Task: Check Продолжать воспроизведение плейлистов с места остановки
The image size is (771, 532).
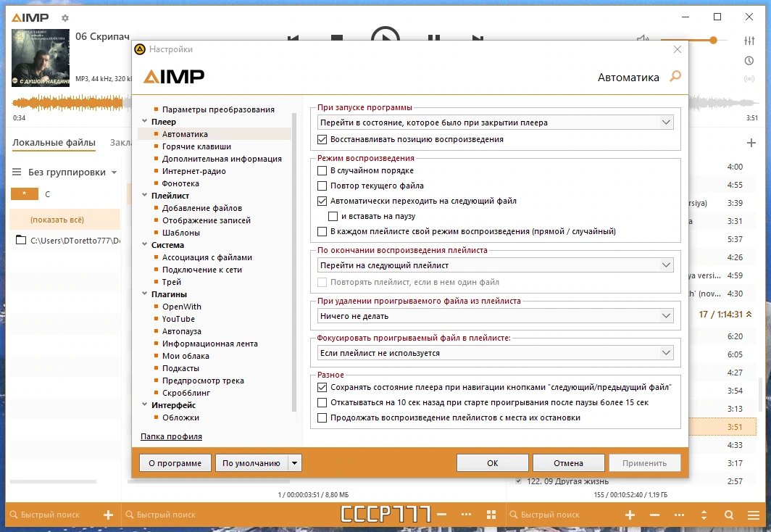Action: click(x=322, y=418)
